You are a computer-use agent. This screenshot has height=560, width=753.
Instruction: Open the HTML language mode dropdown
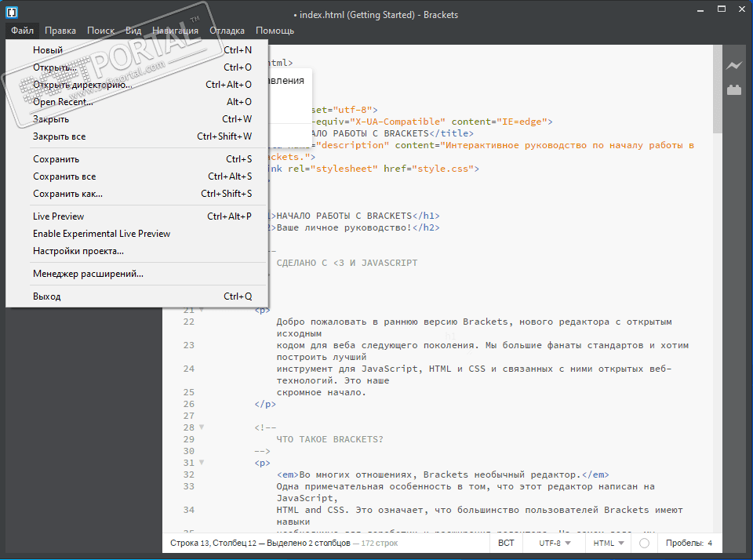(609, 543)
